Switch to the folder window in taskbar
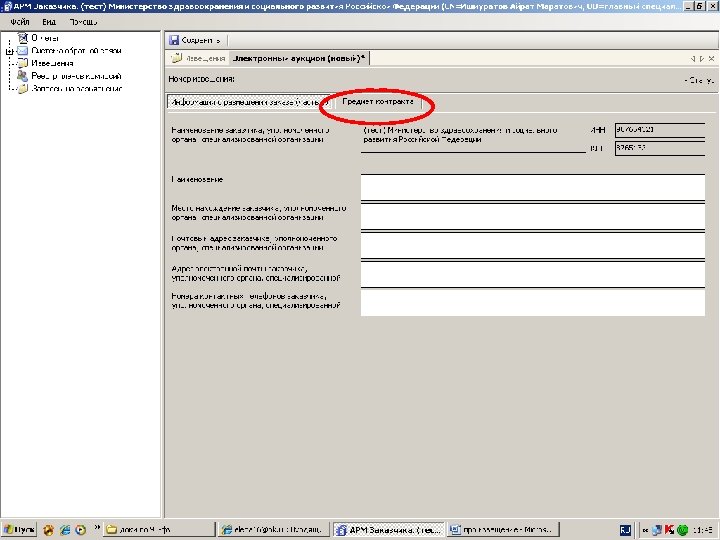This screenshot has width=720, height=540. [x=159, y=530]
